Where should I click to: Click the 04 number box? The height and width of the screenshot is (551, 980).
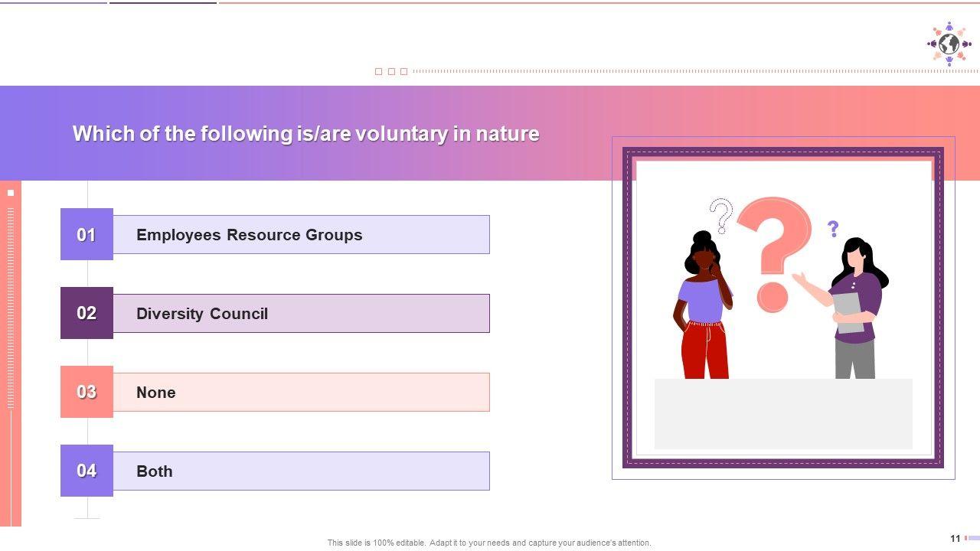pyautogui.click(x=87, y=471)
